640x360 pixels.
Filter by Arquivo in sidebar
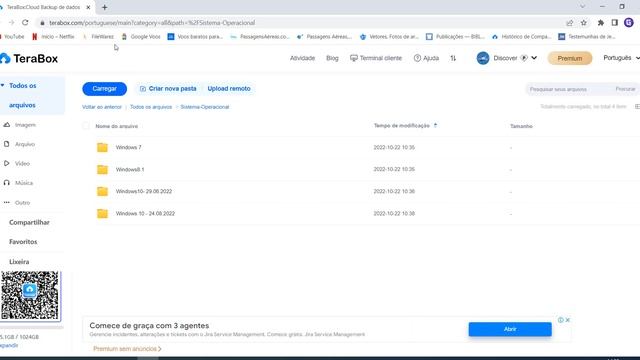pyautogui.click(x=24, y=144)
